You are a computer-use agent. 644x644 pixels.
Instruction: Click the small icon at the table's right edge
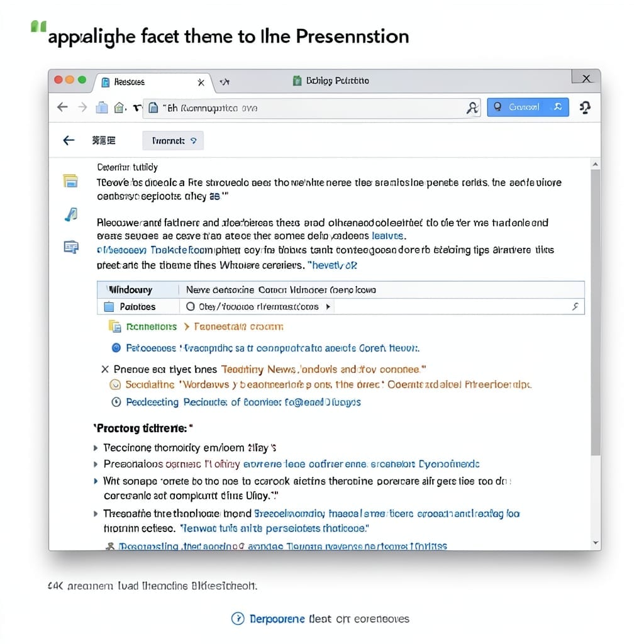575,306
